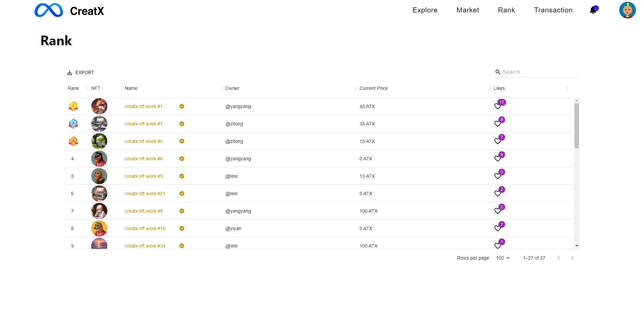
Task: Switch to the Market section
Action: (x=468, y=10)
